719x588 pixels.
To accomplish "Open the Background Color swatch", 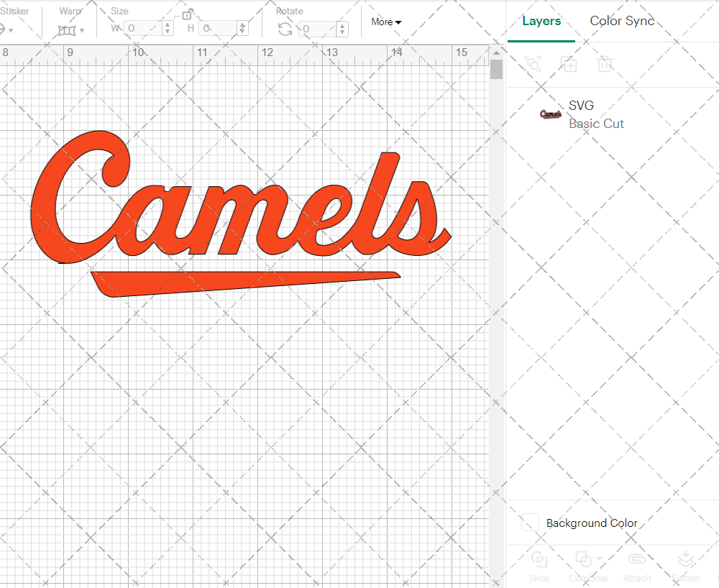I will 530,523.
